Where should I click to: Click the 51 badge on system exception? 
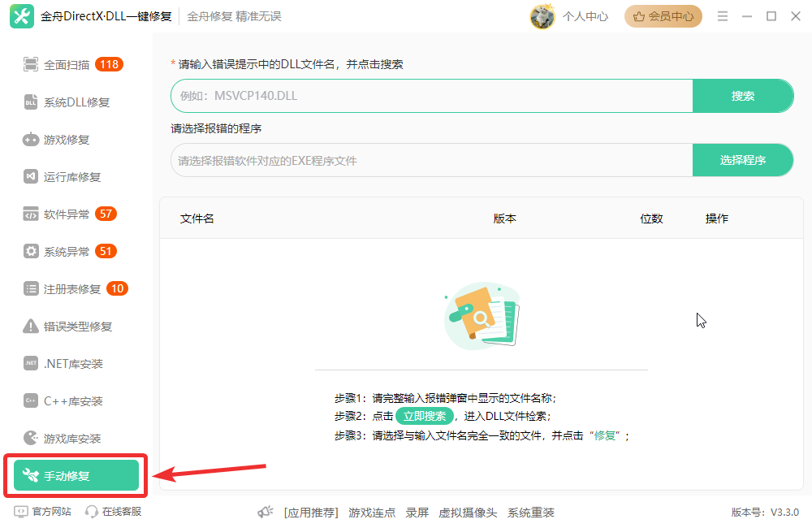[106, 251]
